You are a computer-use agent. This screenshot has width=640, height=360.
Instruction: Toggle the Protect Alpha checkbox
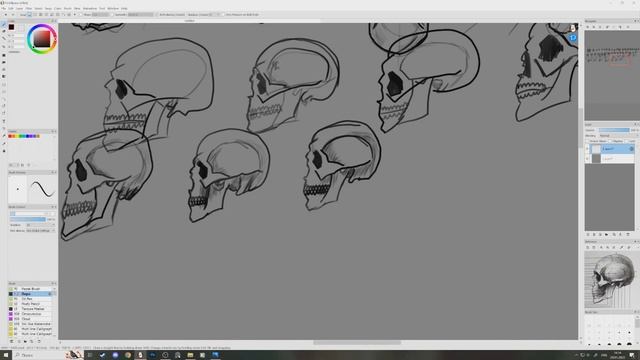(x=588, y=141)
